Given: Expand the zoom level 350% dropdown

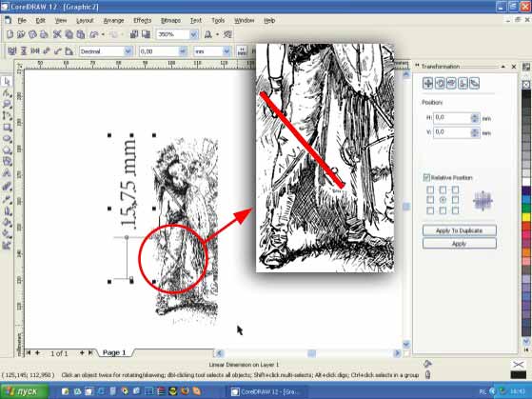Looking at the screenshot, I should (x=194, y=34).
